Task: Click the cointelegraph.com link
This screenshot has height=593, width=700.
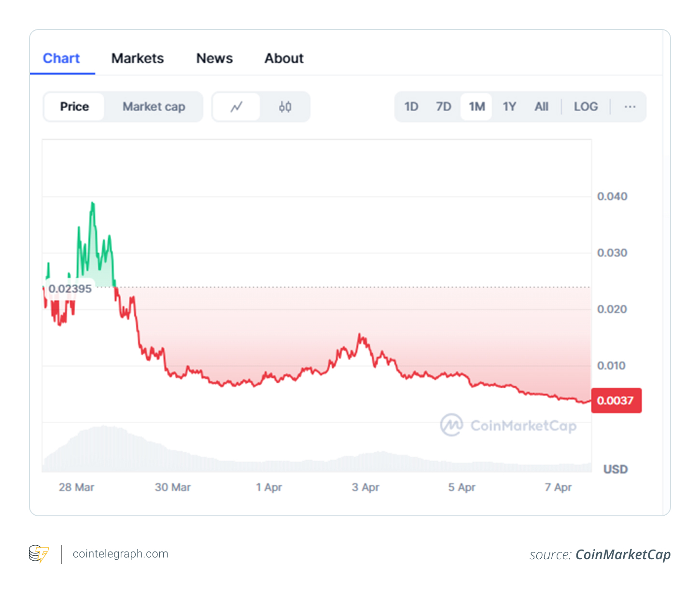Action: [120, 554]
